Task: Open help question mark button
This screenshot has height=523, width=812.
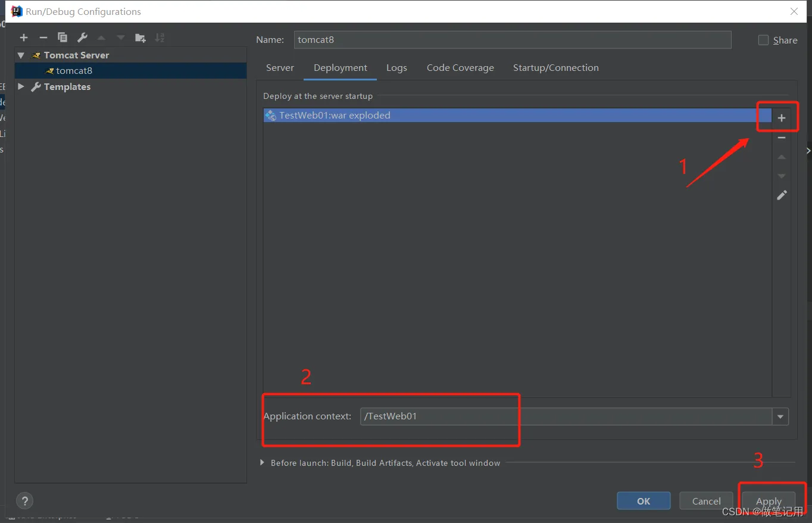Action: (x=24, y=500)
